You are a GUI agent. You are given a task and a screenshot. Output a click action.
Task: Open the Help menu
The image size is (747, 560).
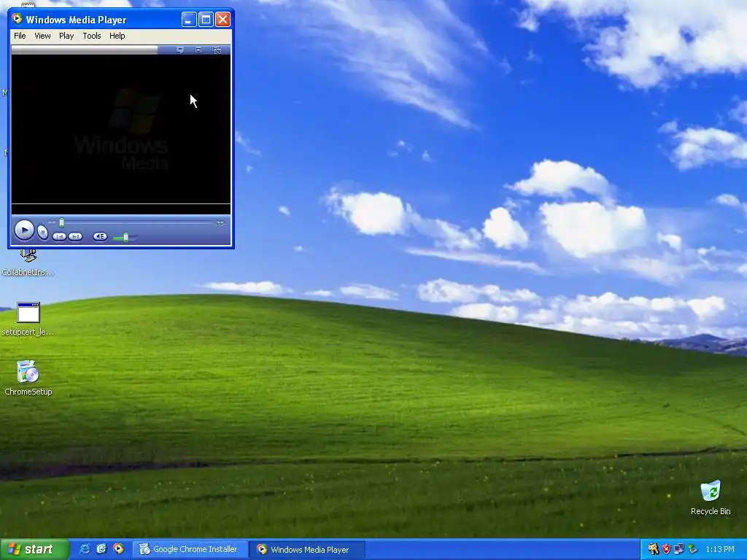point(117,36)
